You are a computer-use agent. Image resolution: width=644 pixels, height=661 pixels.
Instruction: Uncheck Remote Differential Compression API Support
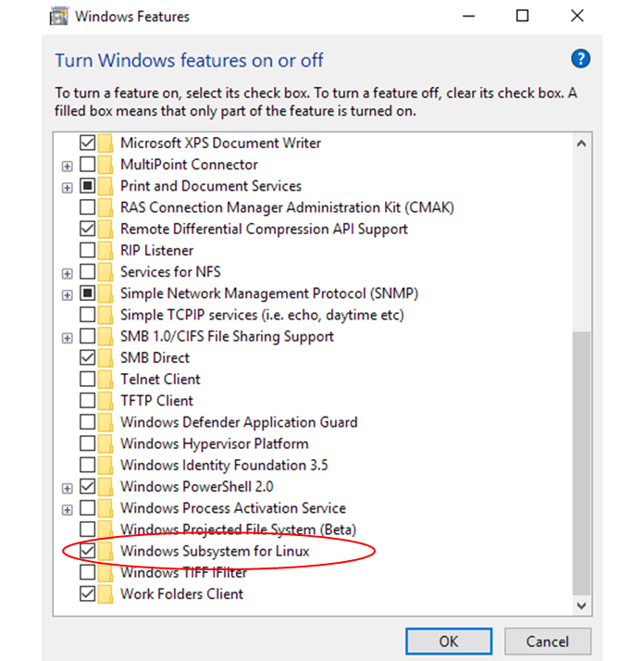click(87, 229)
